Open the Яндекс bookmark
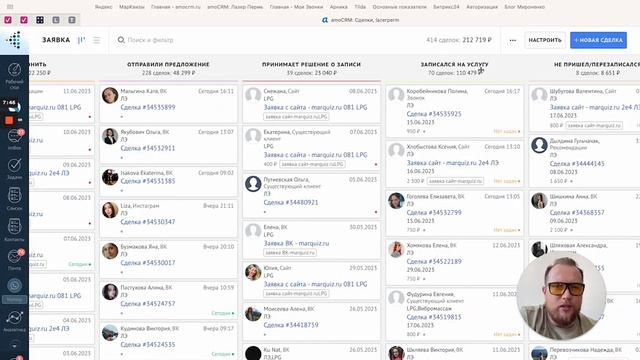640x360 pixels. (x=103, y=7)
